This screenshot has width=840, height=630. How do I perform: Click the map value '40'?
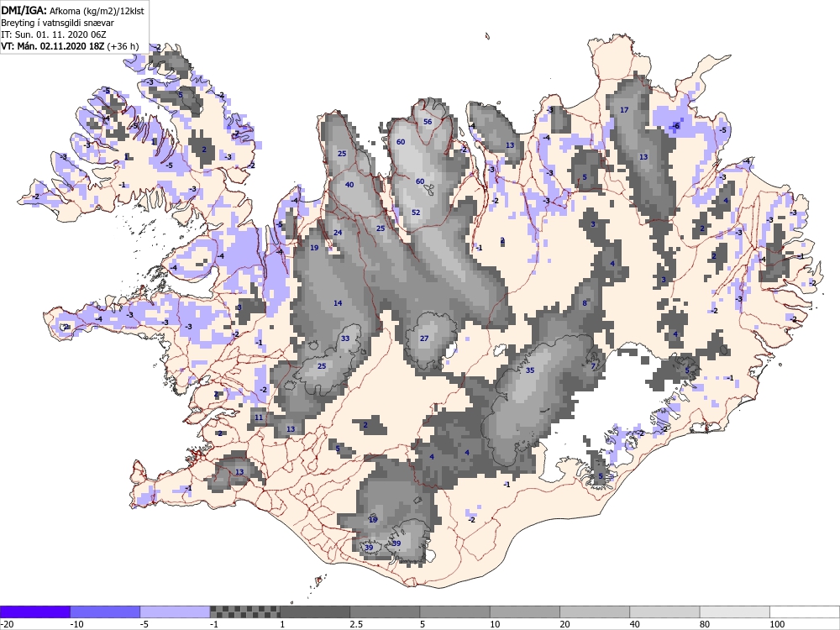point(349,185)
